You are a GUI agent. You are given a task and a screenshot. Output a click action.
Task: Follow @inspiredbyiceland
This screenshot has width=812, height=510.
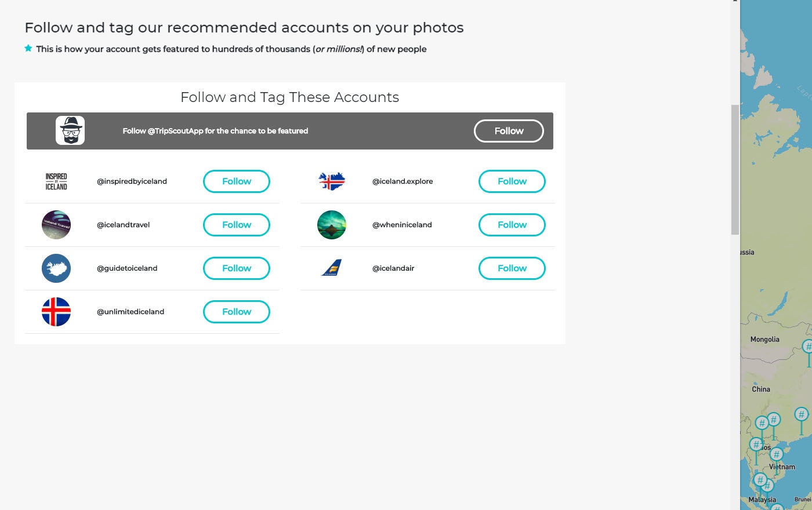click(x=236, y=181)
